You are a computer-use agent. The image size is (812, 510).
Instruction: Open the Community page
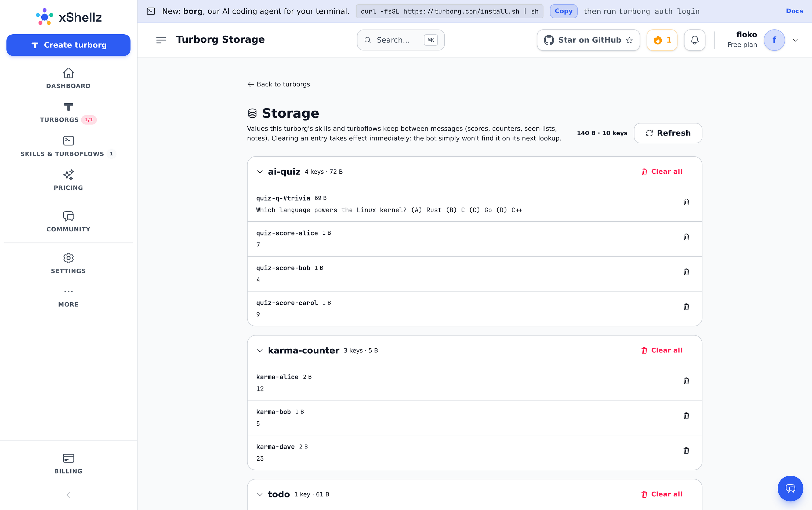click(68, 222)
